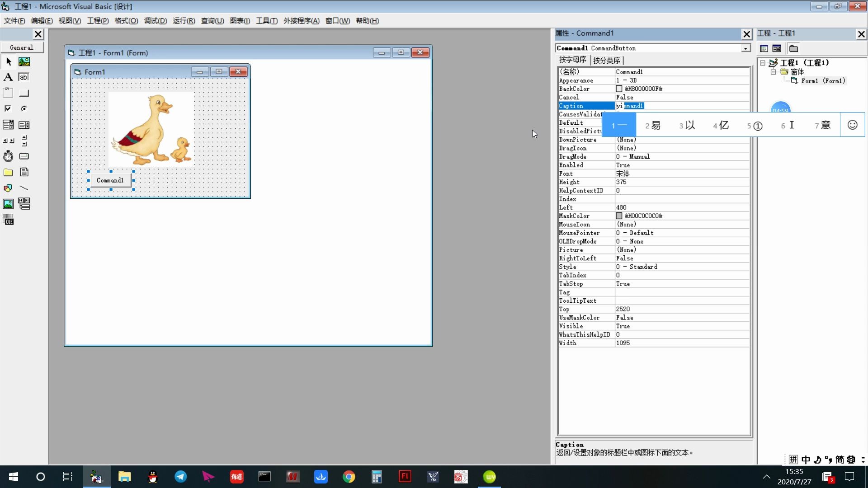Select the Frame control tool
868x488 pixels.
click(x=8, y=93)
